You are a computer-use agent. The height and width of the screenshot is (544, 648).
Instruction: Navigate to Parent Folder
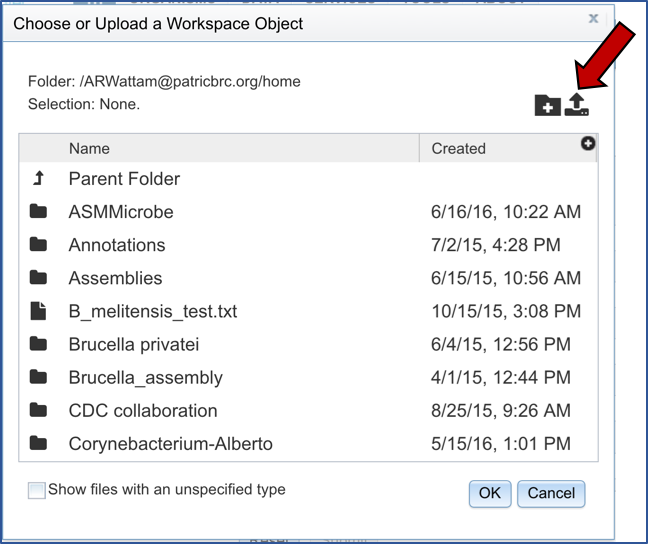click(x=124, y=179)
